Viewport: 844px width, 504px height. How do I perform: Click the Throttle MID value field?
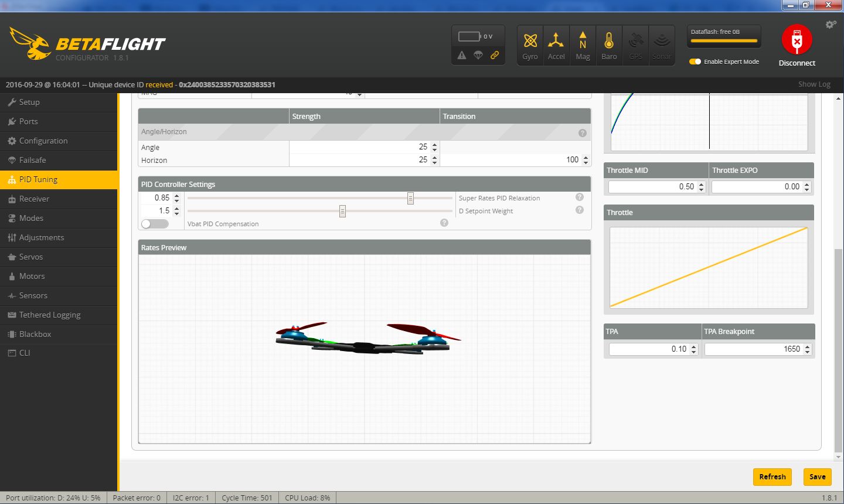(x=657, y=187)
